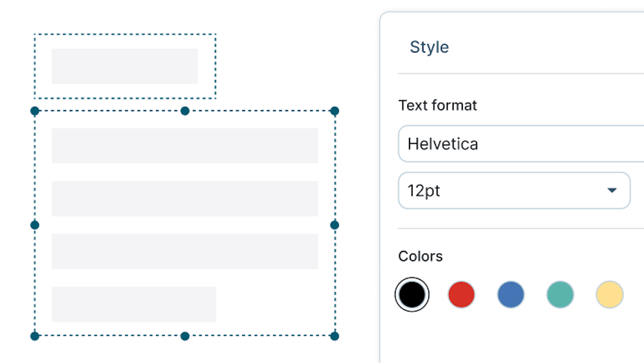The height and width of the screenshot is (363, 644).
Task: Pick the blue color swatch
Action: (x=511, y=295)
